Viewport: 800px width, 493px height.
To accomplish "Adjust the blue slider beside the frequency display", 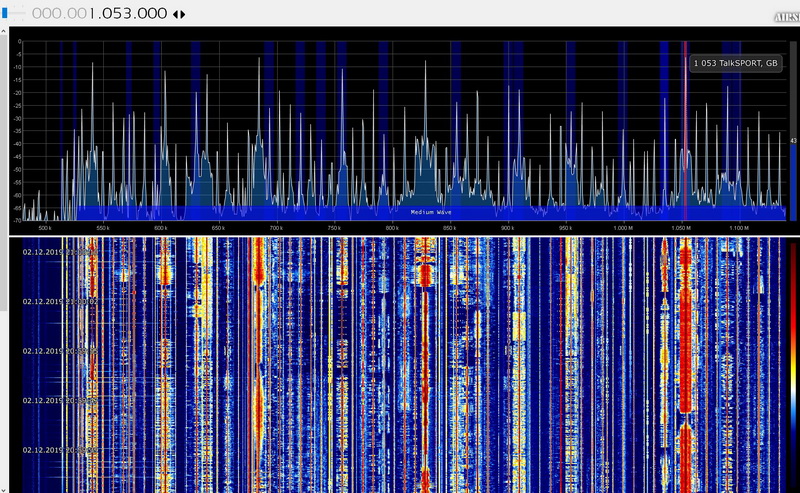I will pos(5,13).
